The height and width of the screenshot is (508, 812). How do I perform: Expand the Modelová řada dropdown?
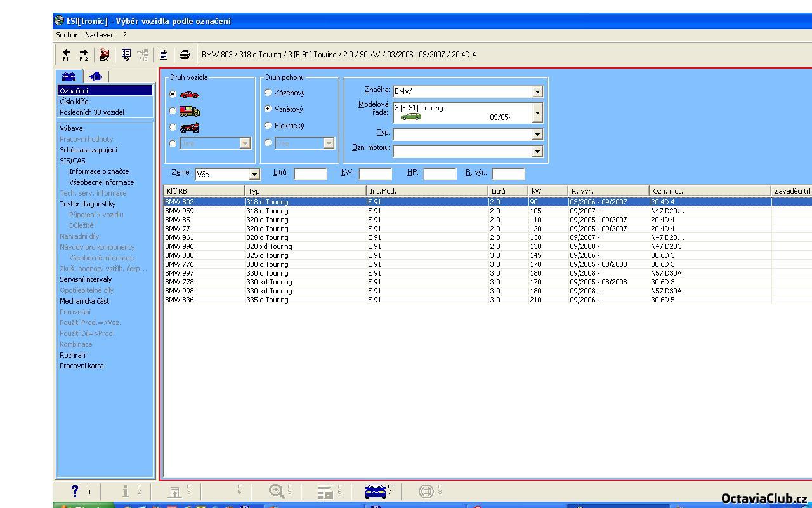pyautogui.click(x=537, y=112)
